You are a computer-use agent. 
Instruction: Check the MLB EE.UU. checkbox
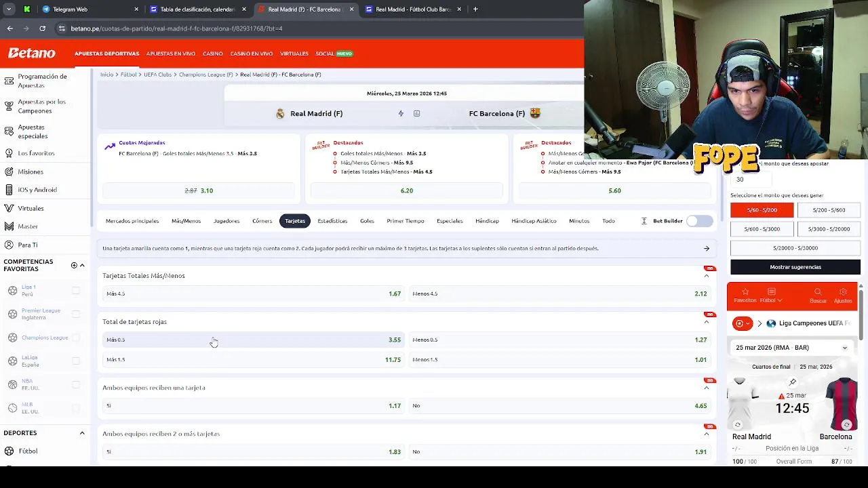76,408
